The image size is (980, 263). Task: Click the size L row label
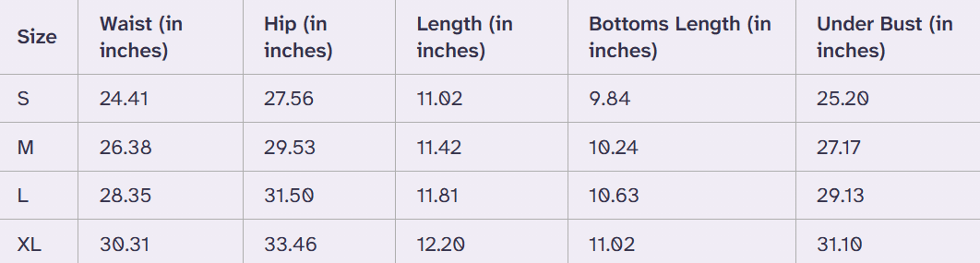23,196
